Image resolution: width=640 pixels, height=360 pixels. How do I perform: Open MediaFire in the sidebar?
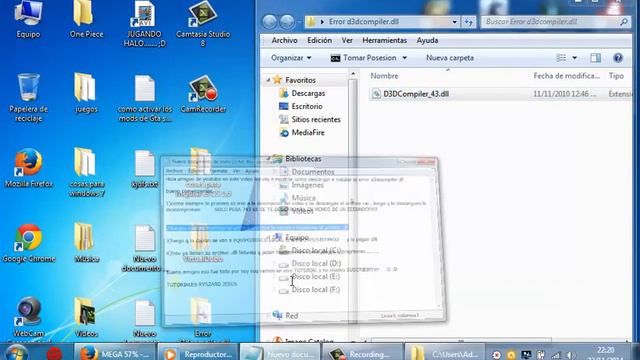[302, 133]
